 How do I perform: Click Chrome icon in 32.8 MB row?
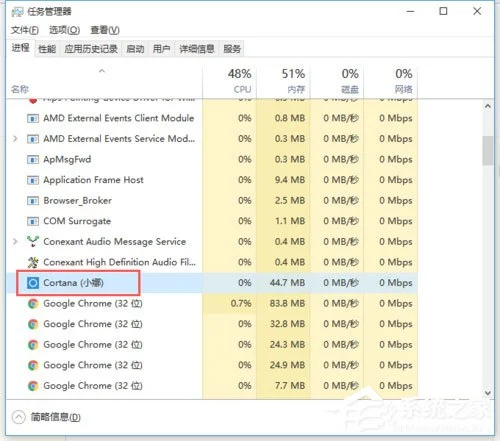pos(33,324)
